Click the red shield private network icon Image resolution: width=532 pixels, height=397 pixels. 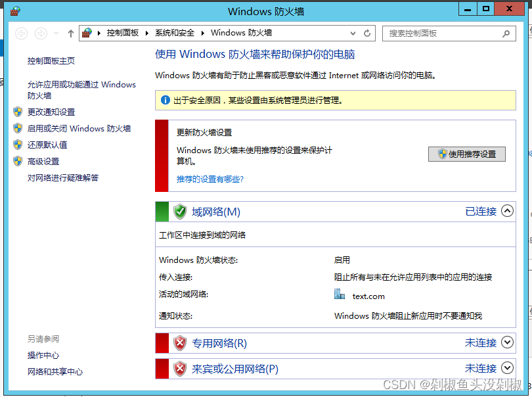[180, 343]
